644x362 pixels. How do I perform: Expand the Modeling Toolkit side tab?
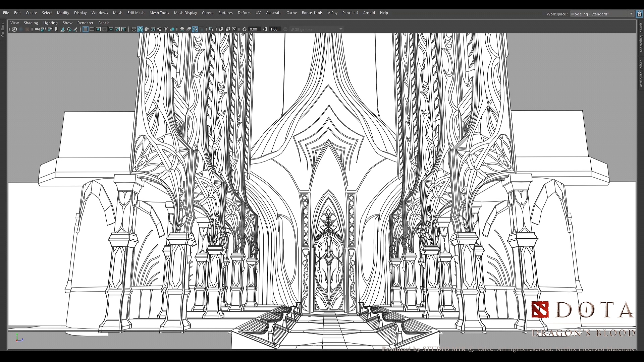point(641,37)
